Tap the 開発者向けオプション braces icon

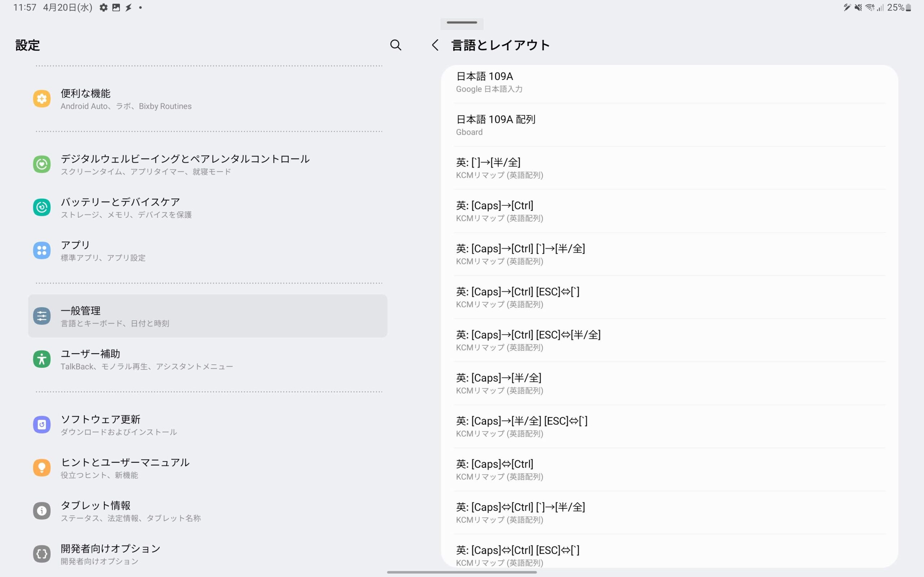click(x=42, y=554)
